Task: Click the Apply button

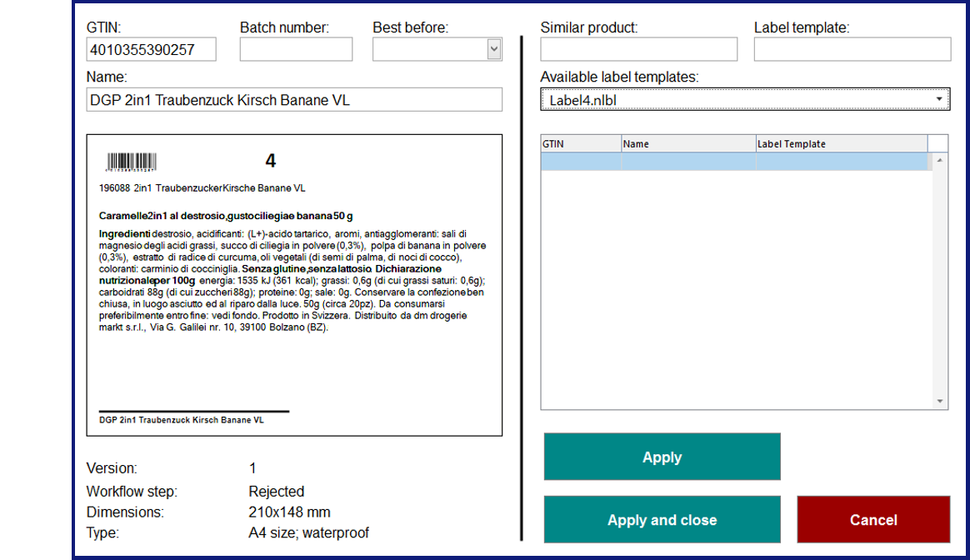Action: pyautogui.click(x=662, y=457)
